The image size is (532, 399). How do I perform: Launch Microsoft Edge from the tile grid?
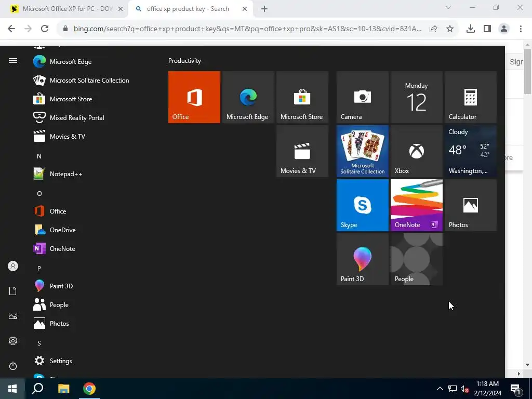point(248,97)
